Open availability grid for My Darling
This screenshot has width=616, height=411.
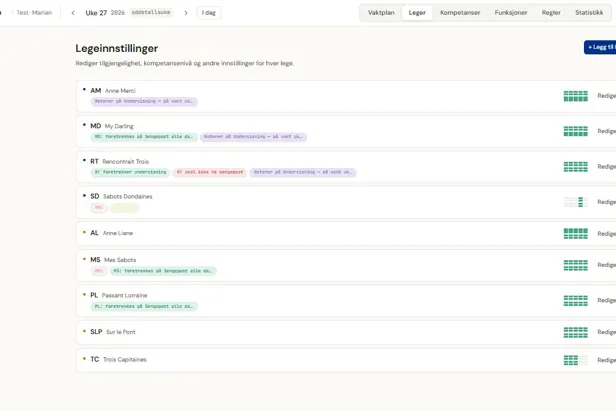click(576, 131)
